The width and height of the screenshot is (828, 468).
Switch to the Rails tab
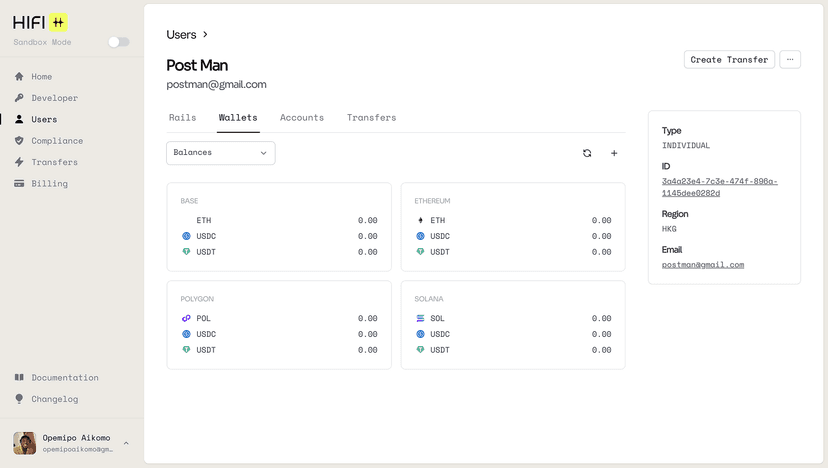coord(182,118)
